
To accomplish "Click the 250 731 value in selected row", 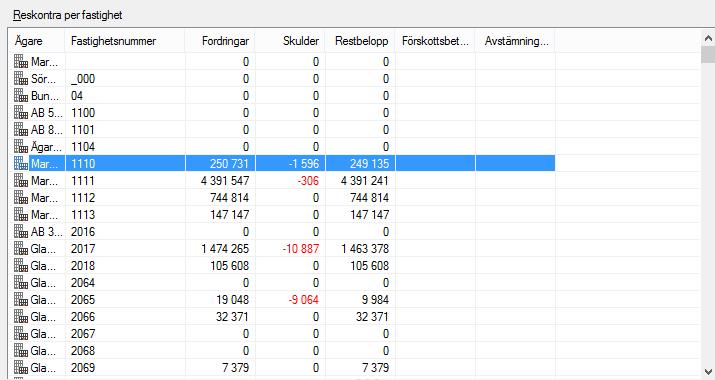I will pyautogui.click(x=229, y=163).
